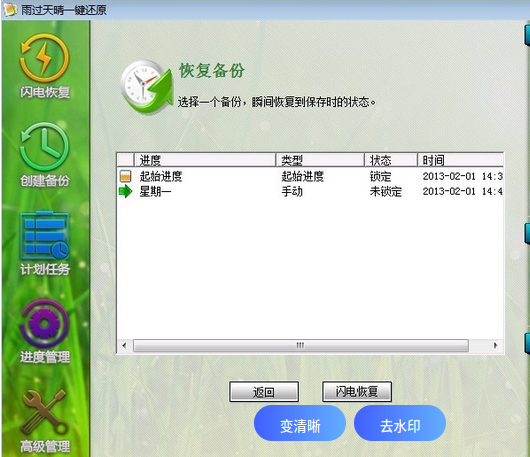Click the horizontal scrollbar left arrow
Image resolution: width=530 pixels, height=457 pixels.
[124, 345]
